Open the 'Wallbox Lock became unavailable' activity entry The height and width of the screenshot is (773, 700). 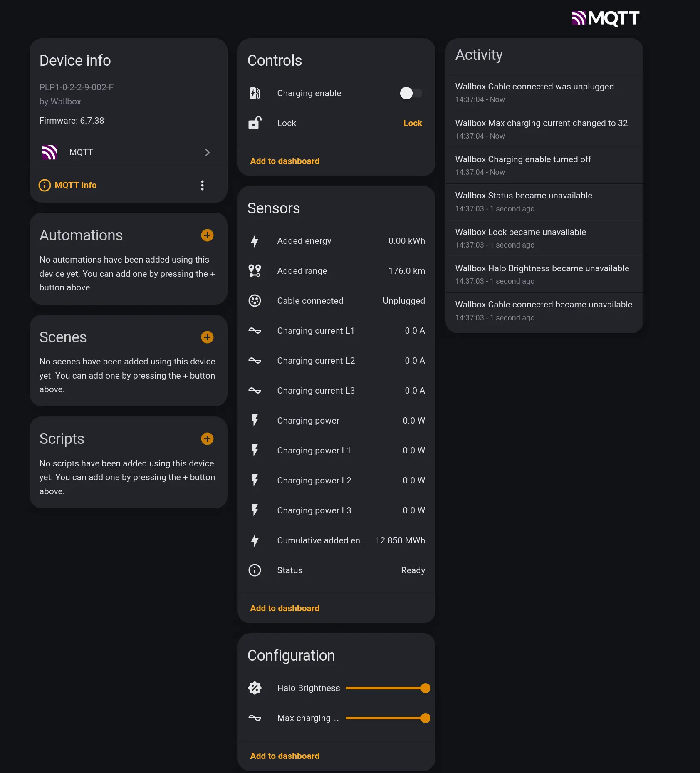tap(544, 238)
